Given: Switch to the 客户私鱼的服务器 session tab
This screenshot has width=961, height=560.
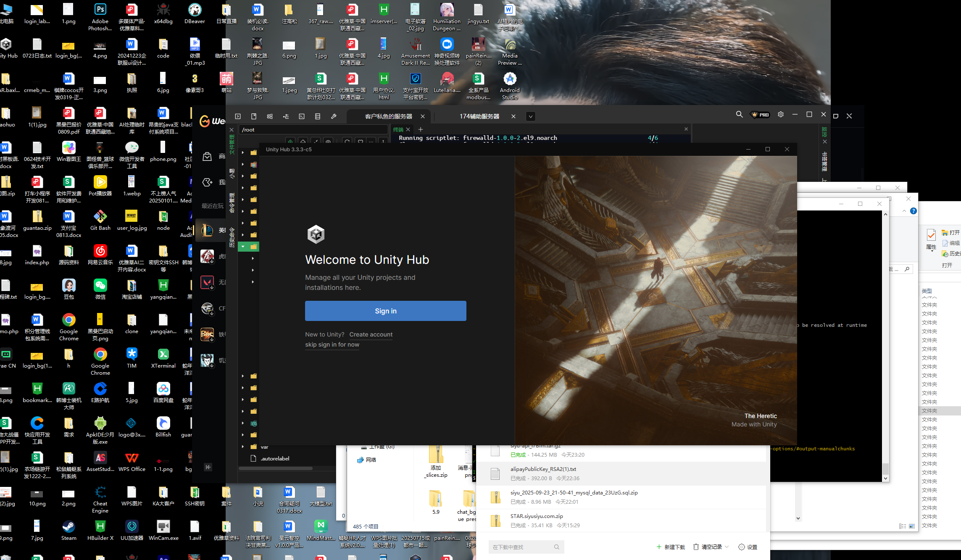Looking at the screenshot, I should 388,116.
